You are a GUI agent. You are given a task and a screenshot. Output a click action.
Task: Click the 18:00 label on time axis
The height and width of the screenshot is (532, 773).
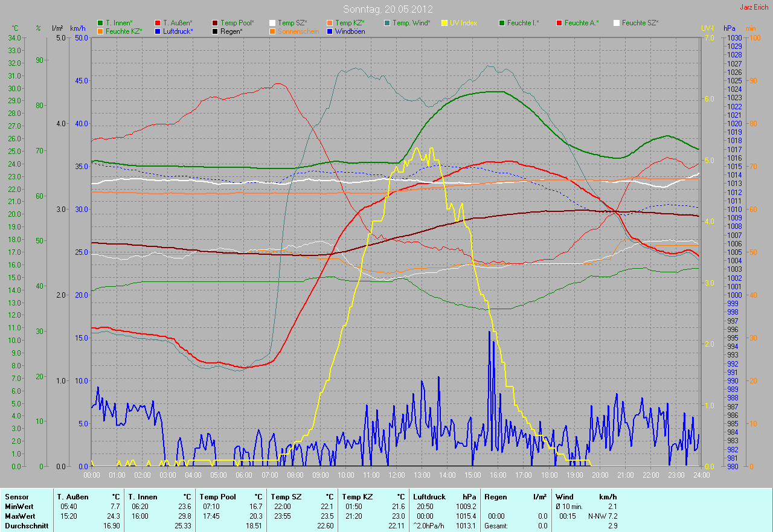click(x=548, y=475)
